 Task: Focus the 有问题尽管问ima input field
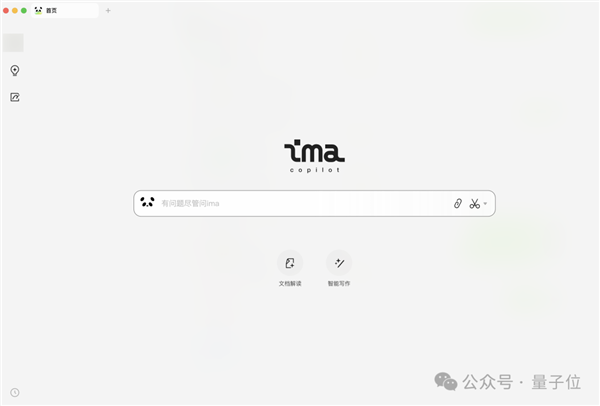pyautogui.click(x=304, y=203)
